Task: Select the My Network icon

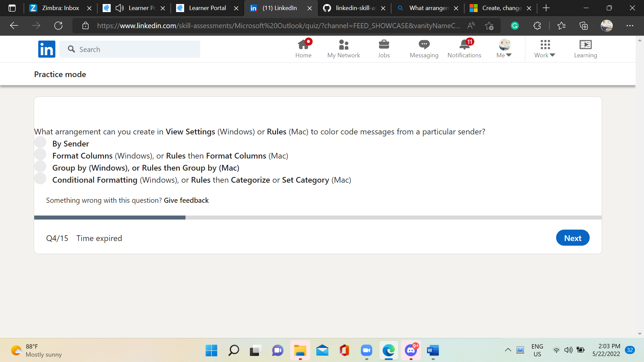Action: point(343,49)
